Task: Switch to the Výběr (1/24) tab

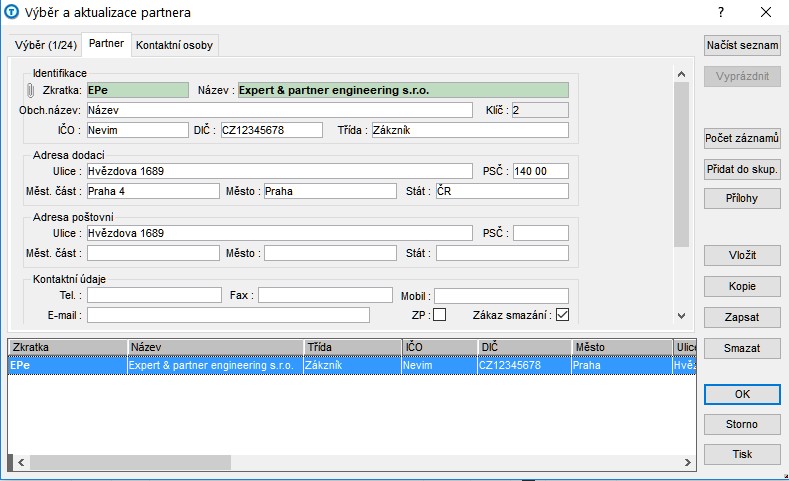Action: 46,45
